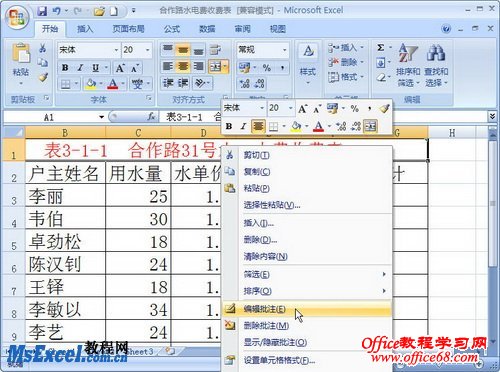Image resolution: width=500 pixels, height=372 pixels.
Task: Toggle Bold in the ribbon font group
Action: (x=65, y=68)
